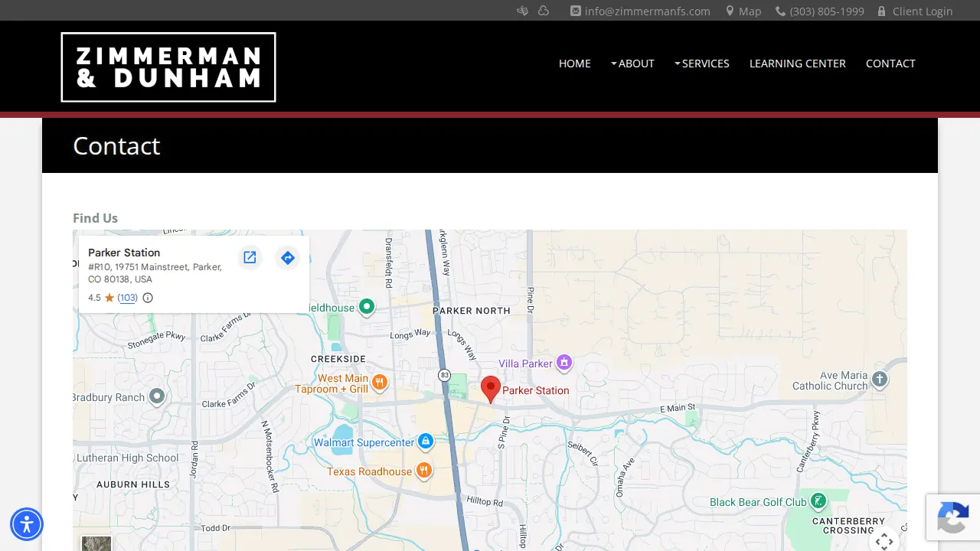Click the reCAPTCHA badge

pyautogui.click(x=953, y=517)
